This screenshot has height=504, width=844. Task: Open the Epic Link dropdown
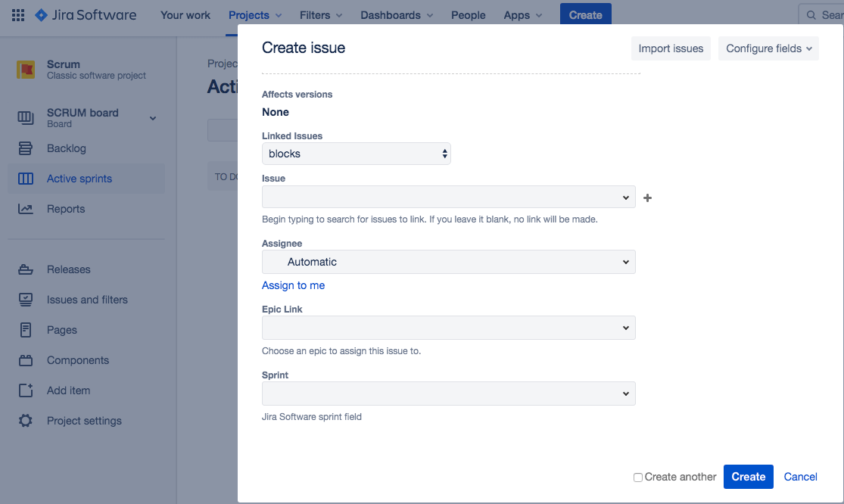tap(448, 328)
